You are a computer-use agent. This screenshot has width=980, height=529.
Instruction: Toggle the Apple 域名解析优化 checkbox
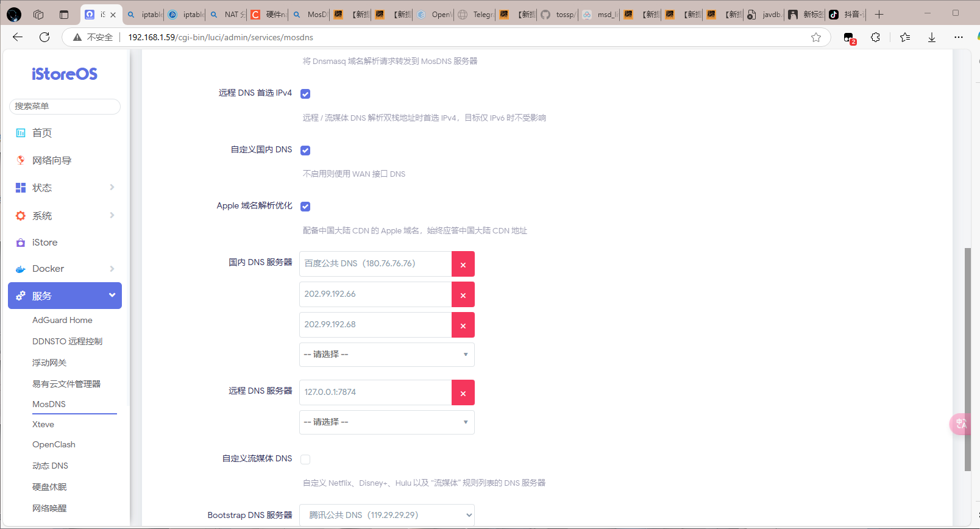[x=305, y=207]
